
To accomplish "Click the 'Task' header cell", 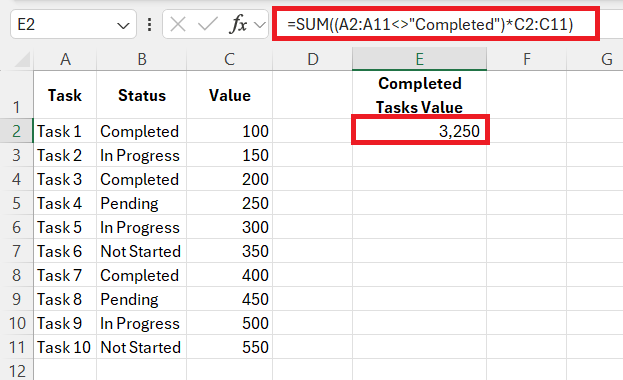I will tap(65, 95).
